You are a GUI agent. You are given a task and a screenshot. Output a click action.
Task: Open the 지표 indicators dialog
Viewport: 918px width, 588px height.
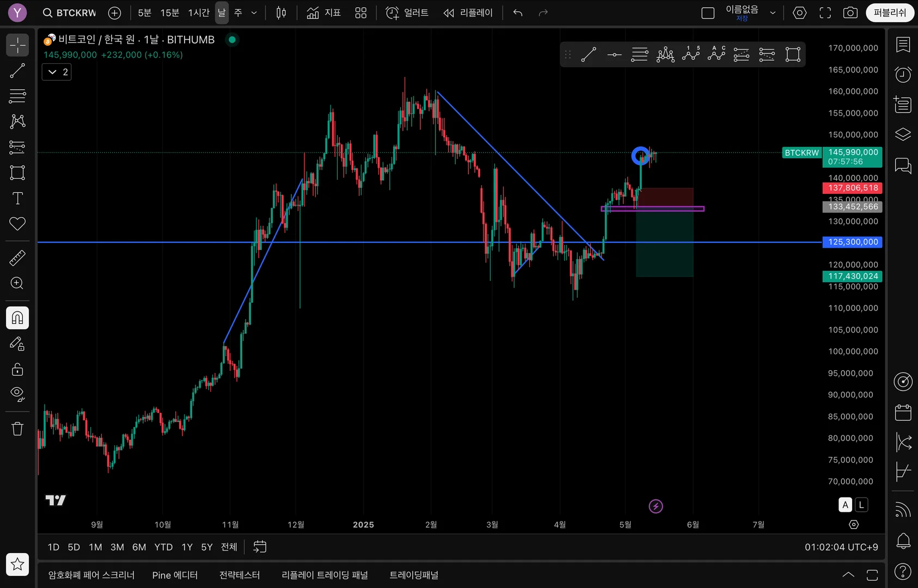pyautogui.click(x=323, y=13)
